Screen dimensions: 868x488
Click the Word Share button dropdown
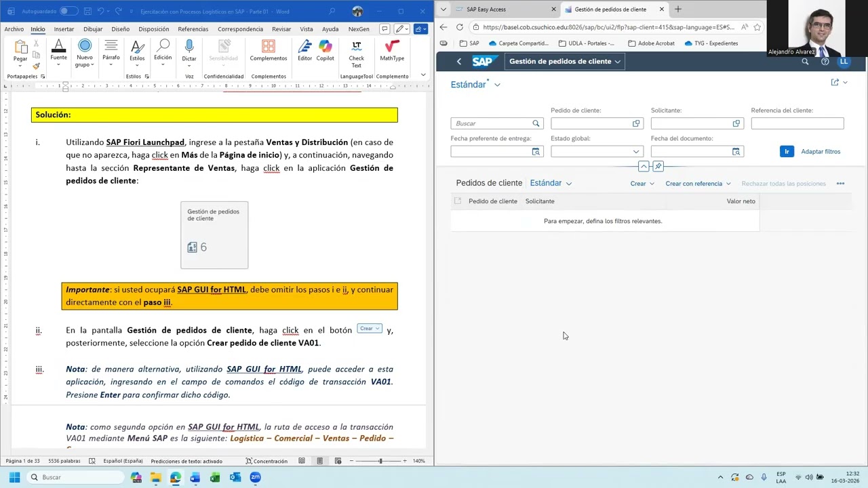pos(421,29)
